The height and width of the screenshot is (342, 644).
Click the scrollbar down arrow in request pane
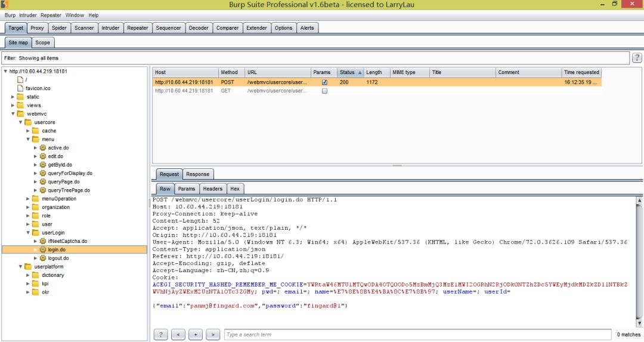[639, 323]
